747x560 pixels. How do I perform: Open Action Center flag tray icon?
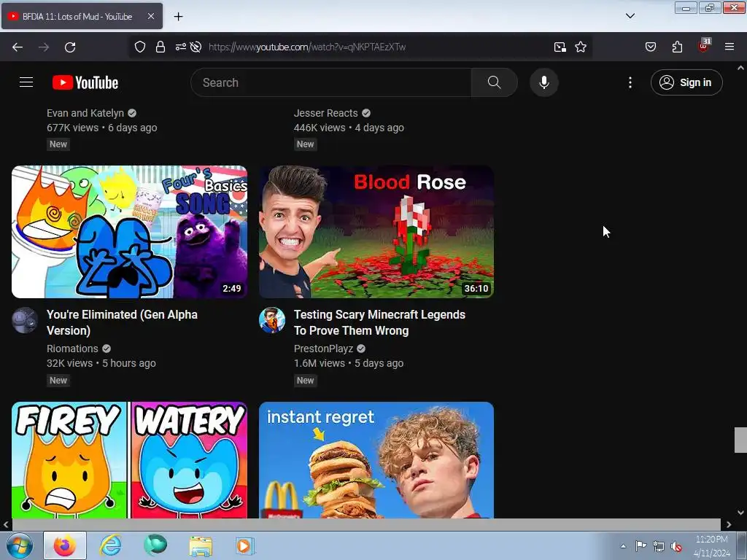point(640,546)
